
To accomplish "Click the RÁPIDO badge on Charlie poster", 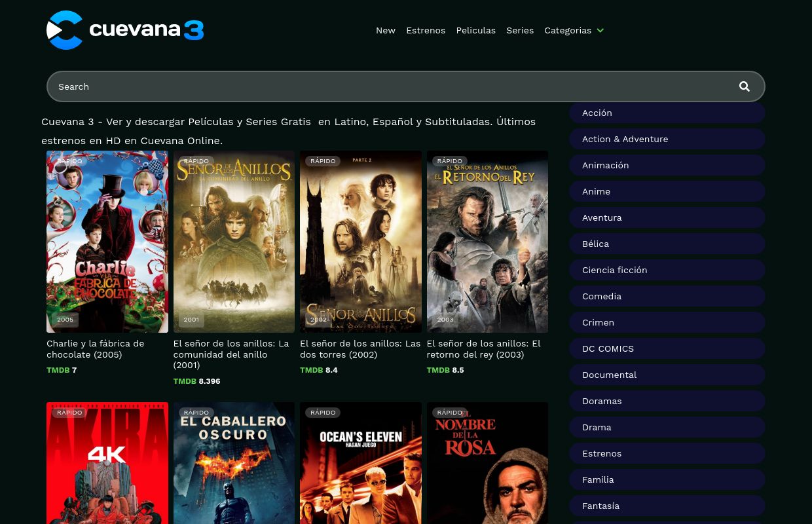I will [69, 161].
